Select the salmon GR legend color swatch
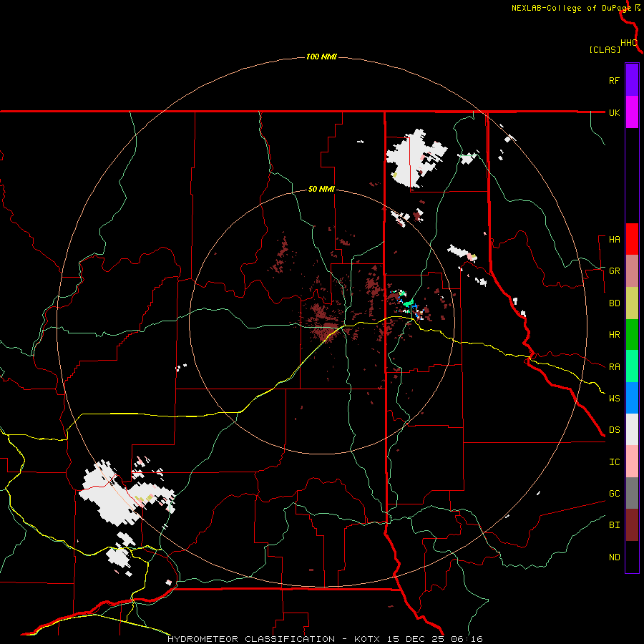Viewport: 644px width, 644px height. point(632,271)
